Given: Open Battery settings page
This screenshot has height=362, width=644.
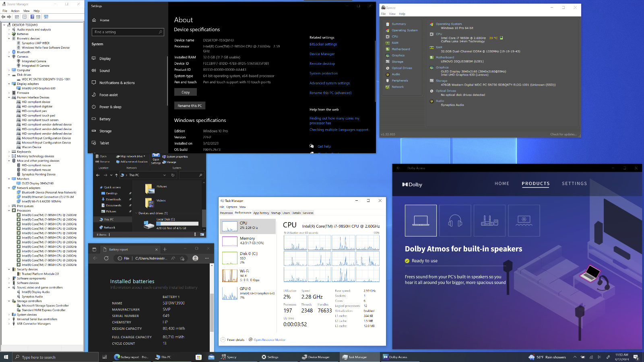Looking at the screenshot, I should pyautogui.click(x=105, y=119).
